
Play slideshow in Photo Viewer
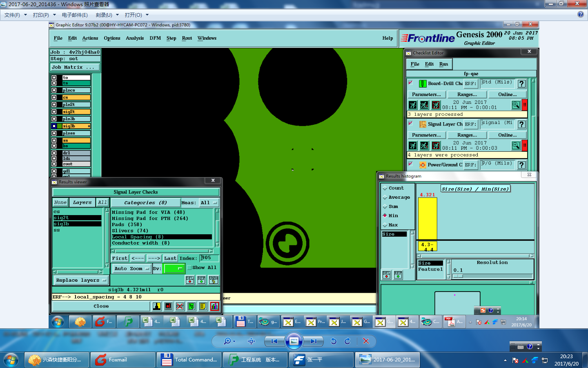294,341
